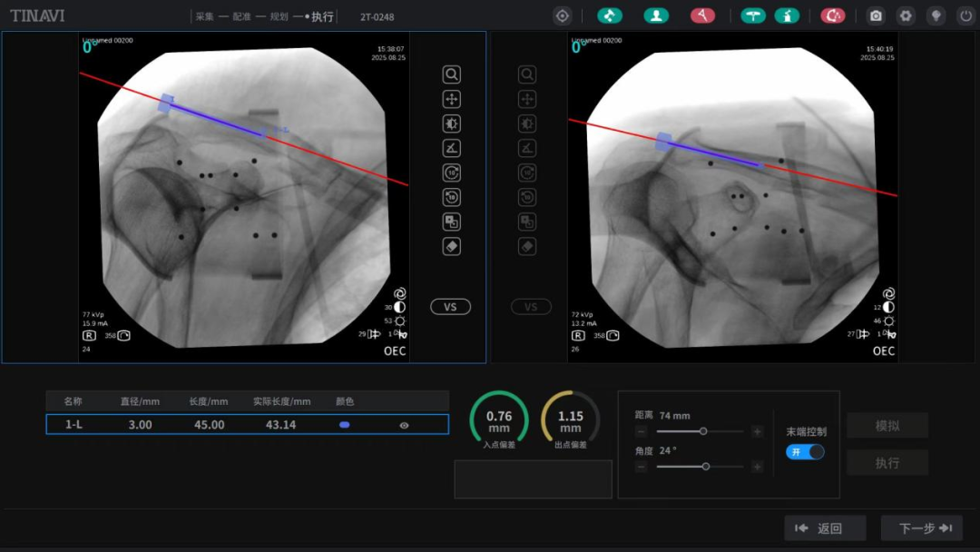Click the 距离 slider handle
This screenshot has width=980, height=552.
(703, 431)
